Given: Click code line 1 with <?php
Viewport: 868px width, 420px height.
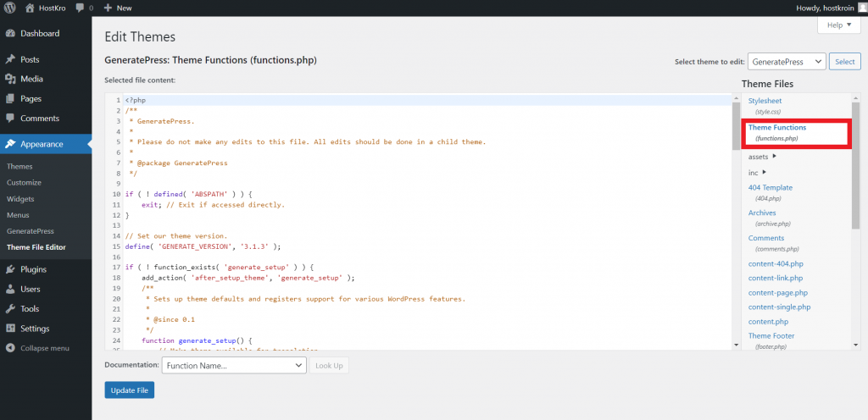Looking at the screenshot, I should (135, 101).
